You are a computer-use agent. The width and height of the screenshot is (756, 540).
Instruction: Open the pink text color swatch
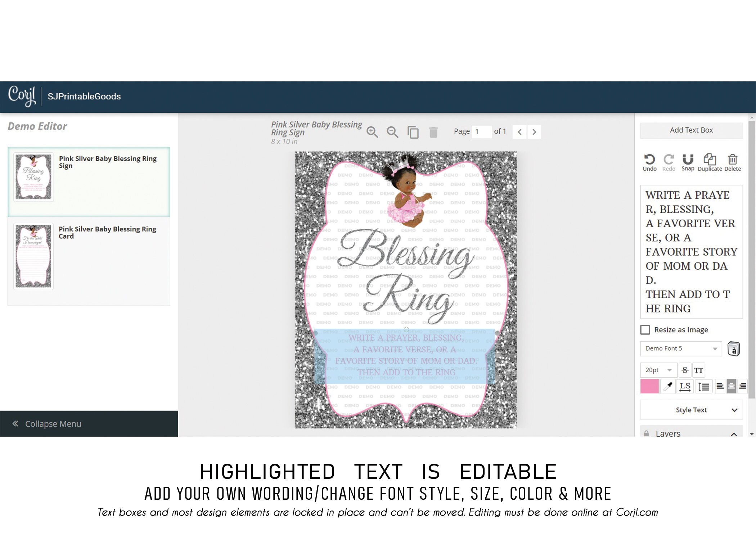pyautogui.click(x=649, y=387)
